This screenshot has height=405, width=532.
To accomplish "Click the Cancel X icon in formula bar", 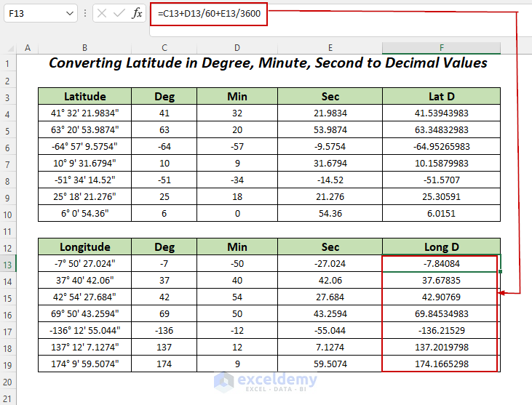I will [102, 14].
